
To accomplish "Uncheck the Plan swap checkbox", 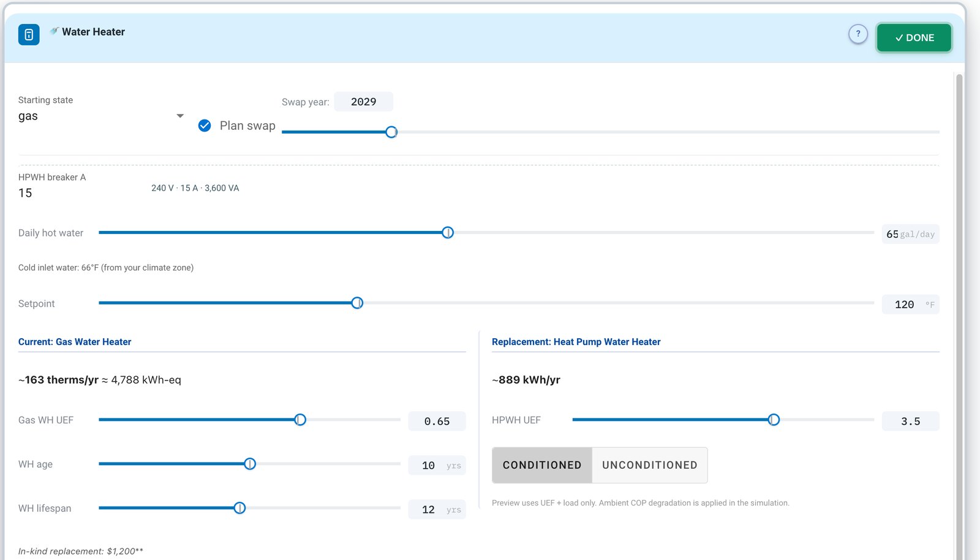I will 205,126.
